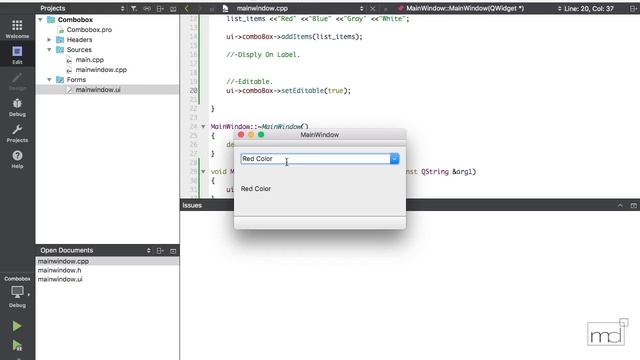
Task: Select the Sources folder label
Action: (x=79, y=50)
